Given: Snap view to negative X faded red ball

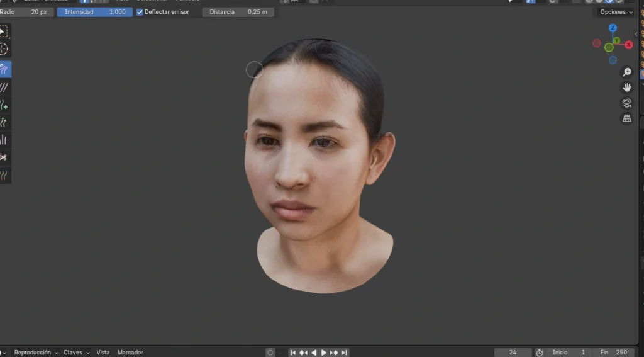Looking at the screenshot, I should click(x=597, y=43).
